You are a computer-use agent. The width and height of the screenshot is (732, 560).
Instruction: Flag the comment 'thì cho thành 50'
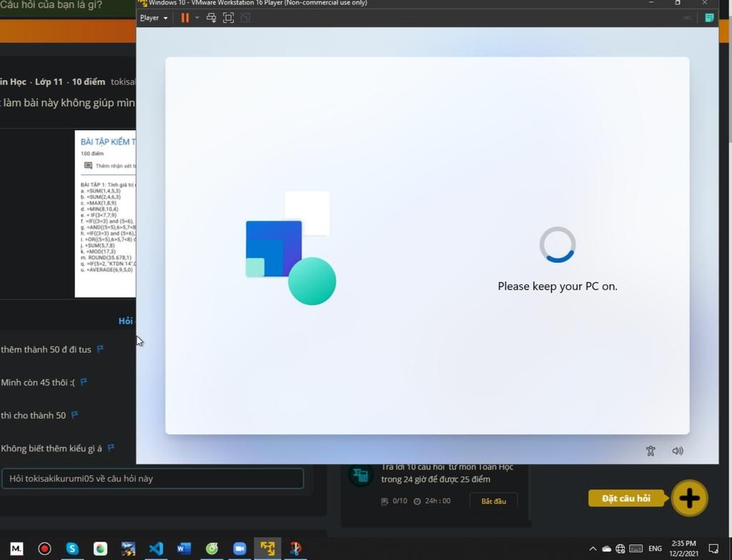[74, 414]
